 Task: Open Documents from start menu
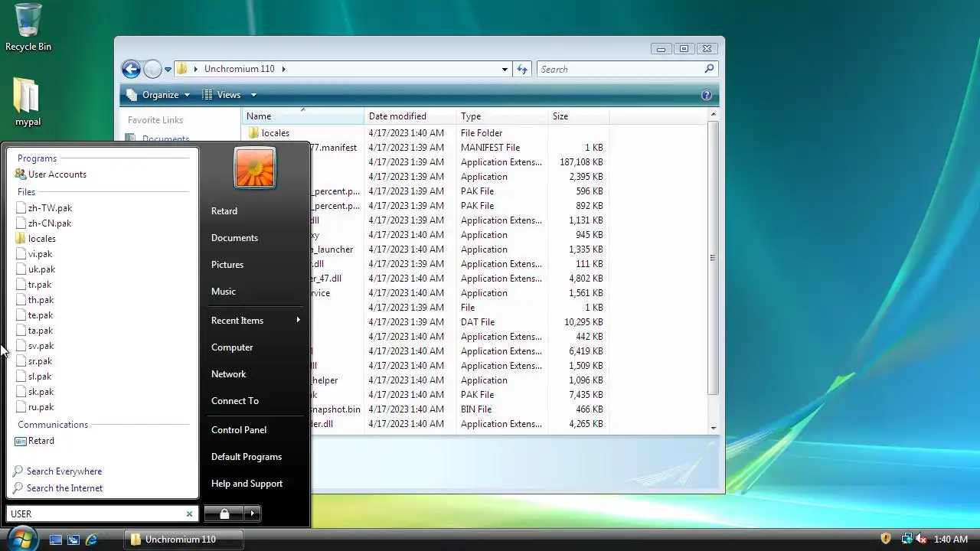point(234,238)
